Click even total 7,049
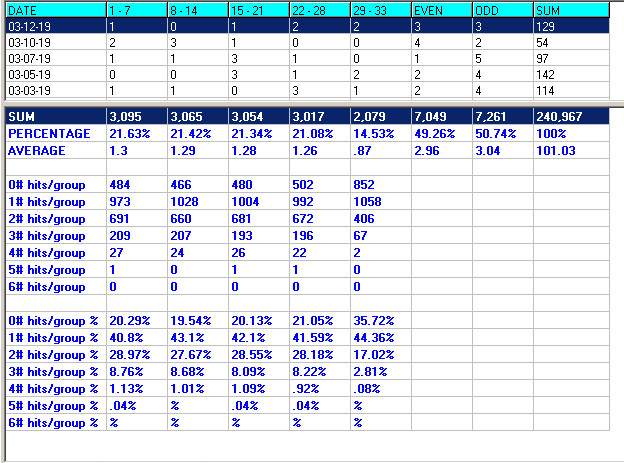This screenshot has height=463, width=624. click(430, 117)
